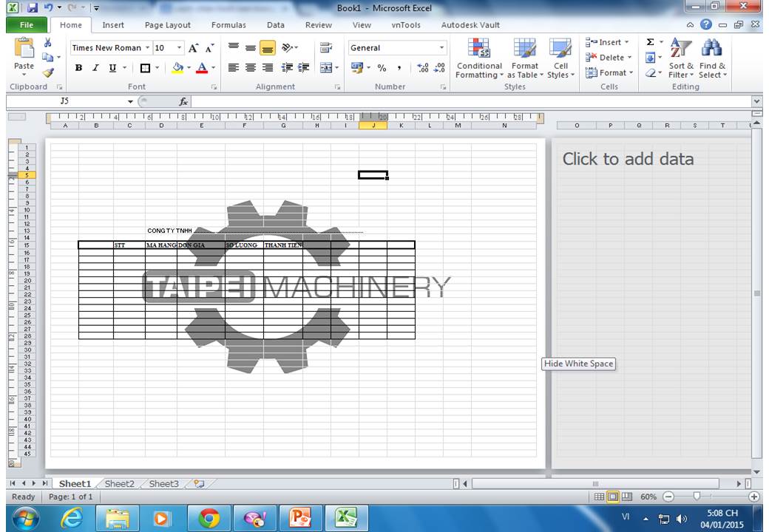Click the Increase Font Size icon

tap(194, 48)
